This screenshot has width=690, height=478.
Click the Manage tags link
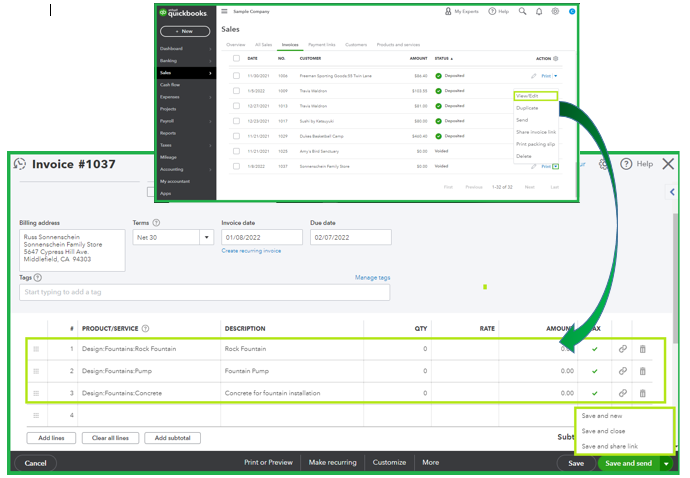pyautogui.click(x=372, y=277)
